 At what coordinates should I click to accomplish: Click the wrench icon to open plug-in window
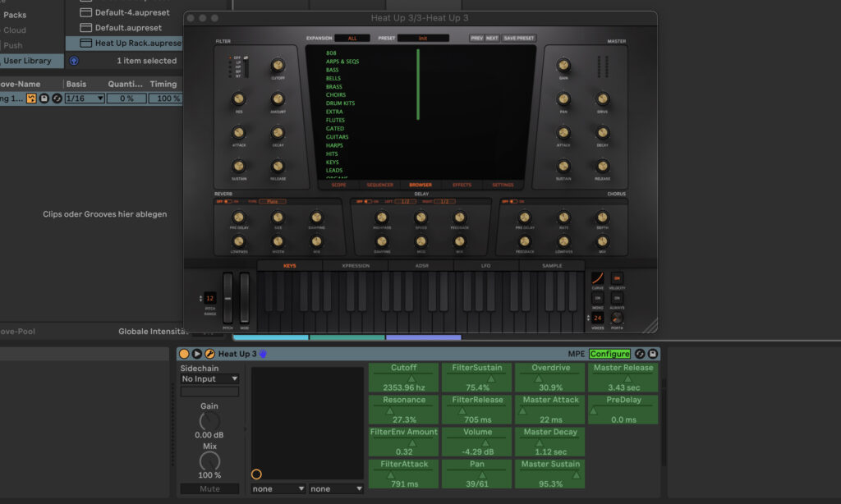(209, 354)
